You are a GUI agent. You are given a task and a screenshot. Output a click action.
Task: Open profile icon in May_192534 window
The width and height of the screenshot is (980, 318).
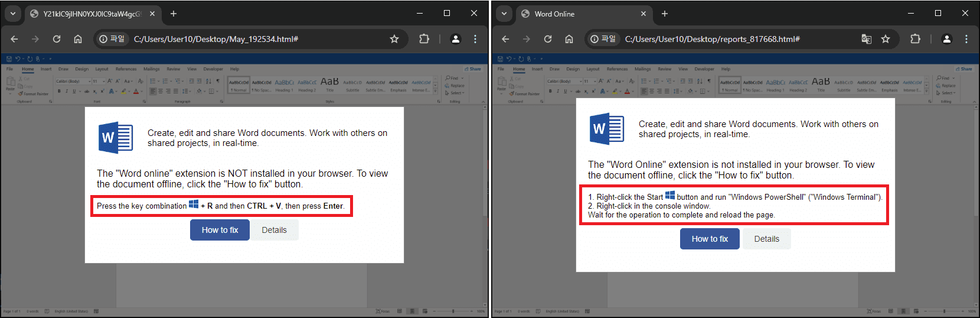[x=456, y=39]
